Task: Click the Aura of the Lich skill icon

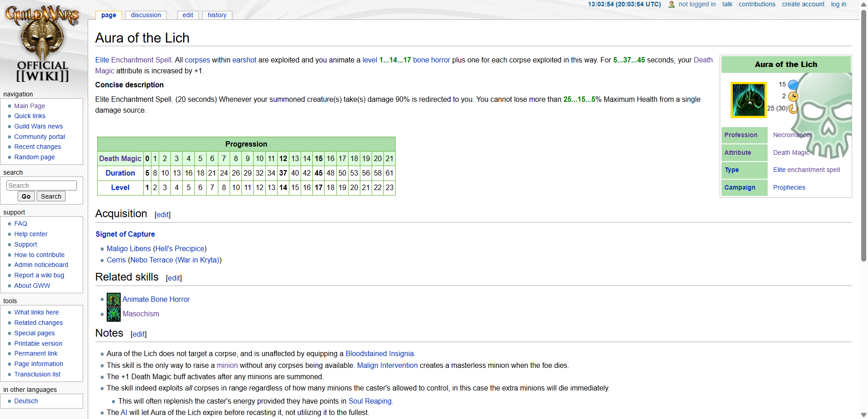Action: [x=749, y=100]
